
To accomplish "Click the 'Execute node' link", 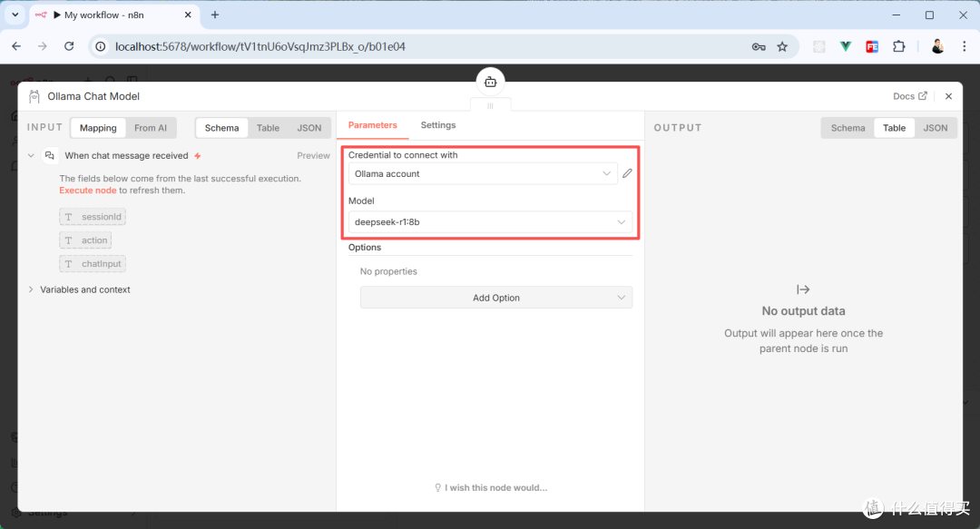I will (x=87, y=190).
